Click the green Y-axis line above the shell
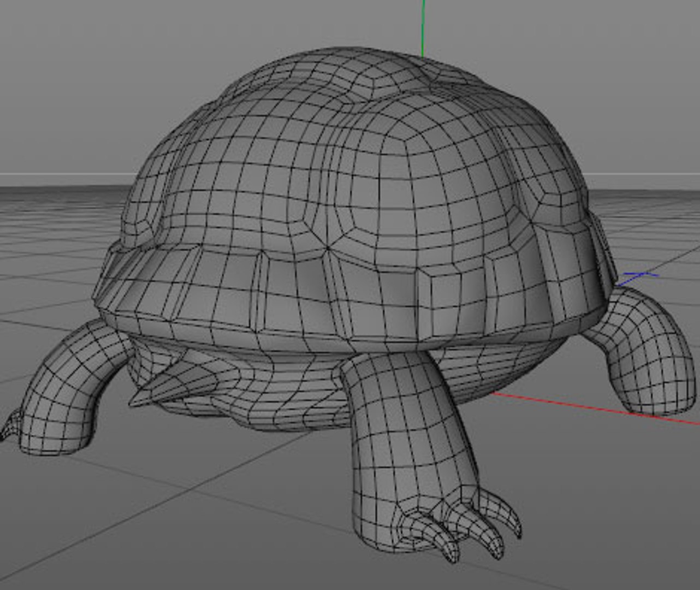The width and height of the screenshot is (700, 590). 423,27
